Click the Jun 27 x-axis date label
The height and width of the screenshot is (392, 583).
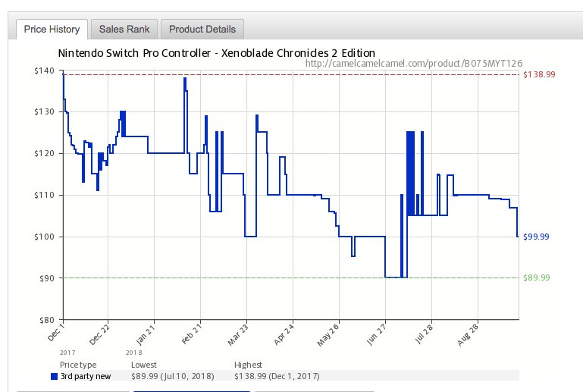[376, 334]
